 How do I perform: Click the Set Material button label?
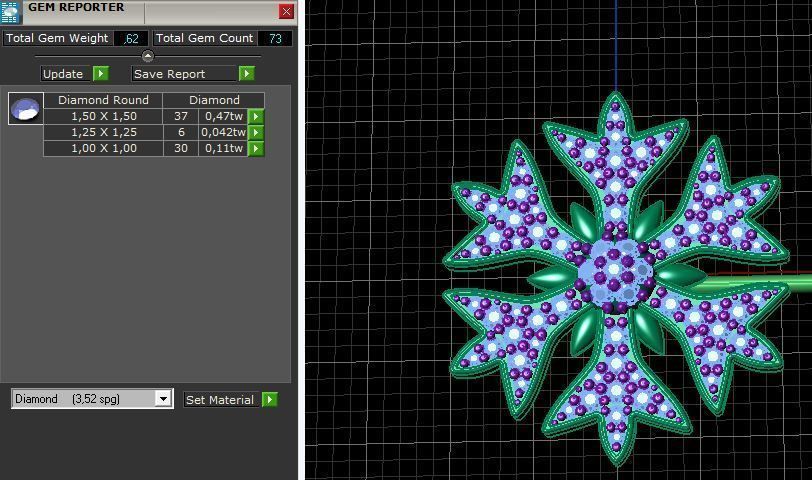tap(220, 400)
